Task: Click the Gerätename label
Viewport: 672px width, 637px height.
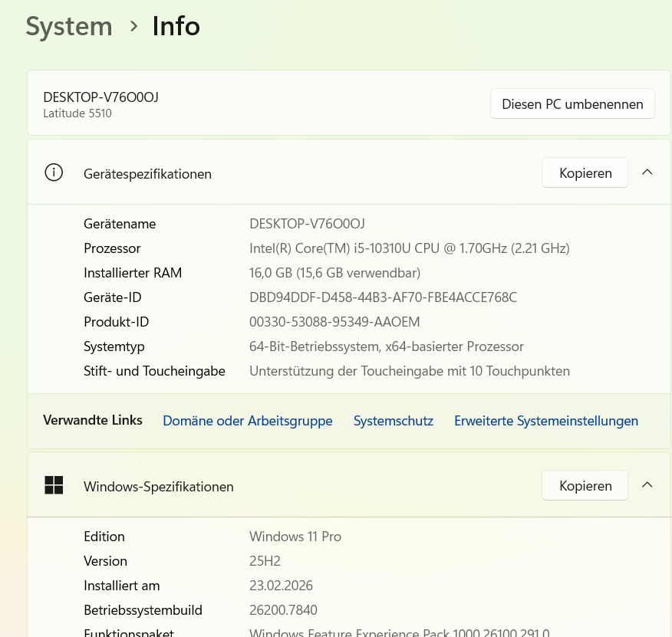Action: 120,224
